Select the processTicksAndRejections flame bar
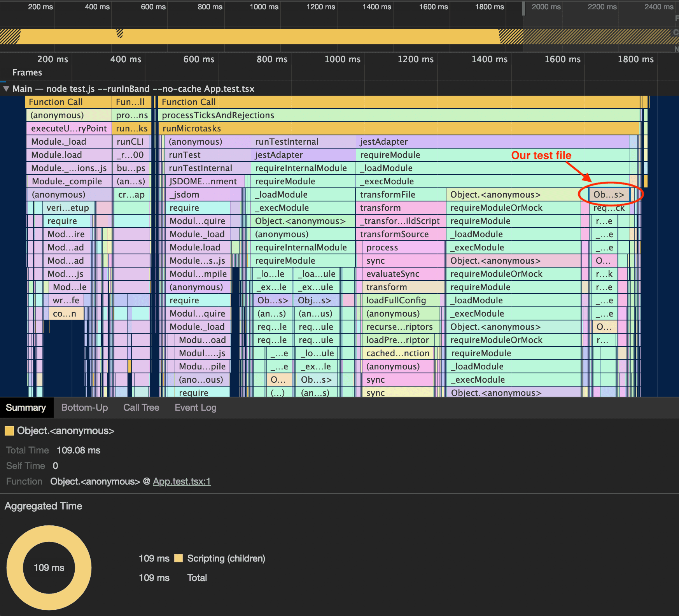Viewport: 679px width, 616px height. coord(218,115)
